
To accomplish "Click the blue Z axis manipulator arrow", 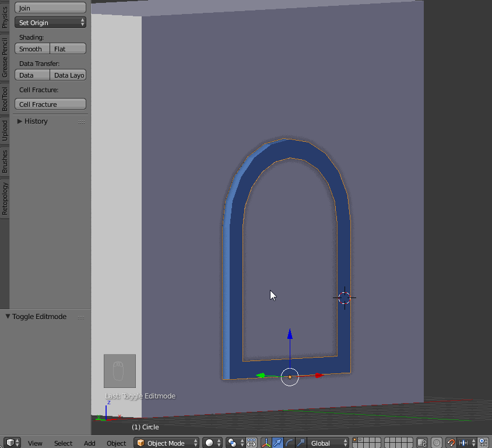I will pyautogui.click(x=290, y=334).
